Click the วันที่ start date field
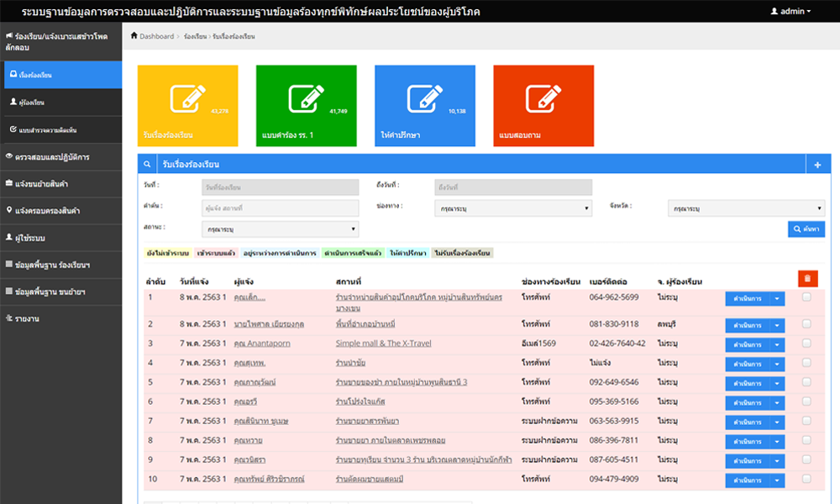The image size is (840, 504). click(x=281, y=187)
